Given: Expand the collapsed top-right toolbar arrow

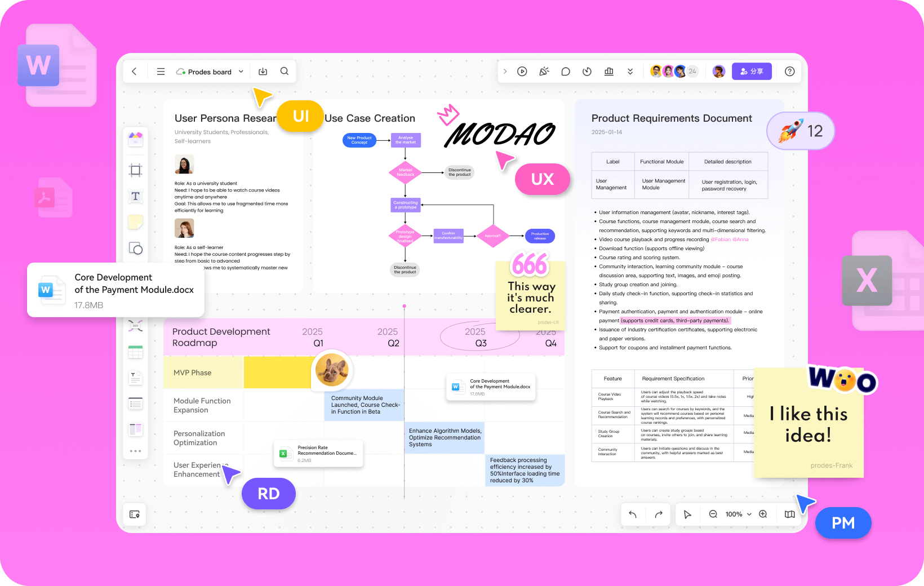Looking at the screenshot, I should tap(505, 72).
